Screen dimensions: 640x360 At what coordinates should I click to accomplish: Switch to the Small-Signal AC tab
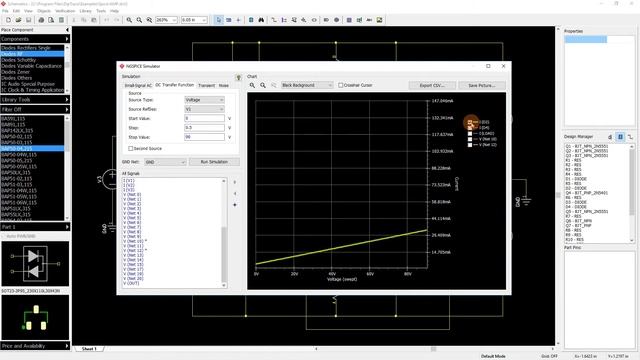click(138, 86)
